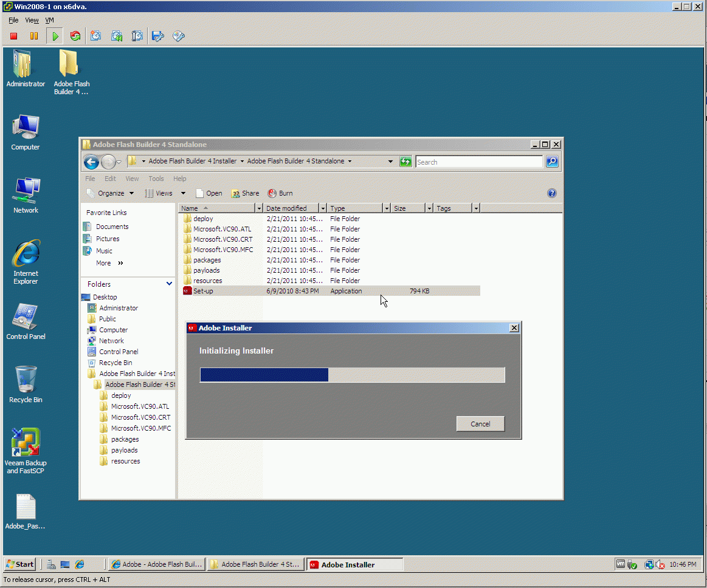Open the Edit menu in Explorer
Viewport: 707px width, 588px height.
click(x=110, y=179)
